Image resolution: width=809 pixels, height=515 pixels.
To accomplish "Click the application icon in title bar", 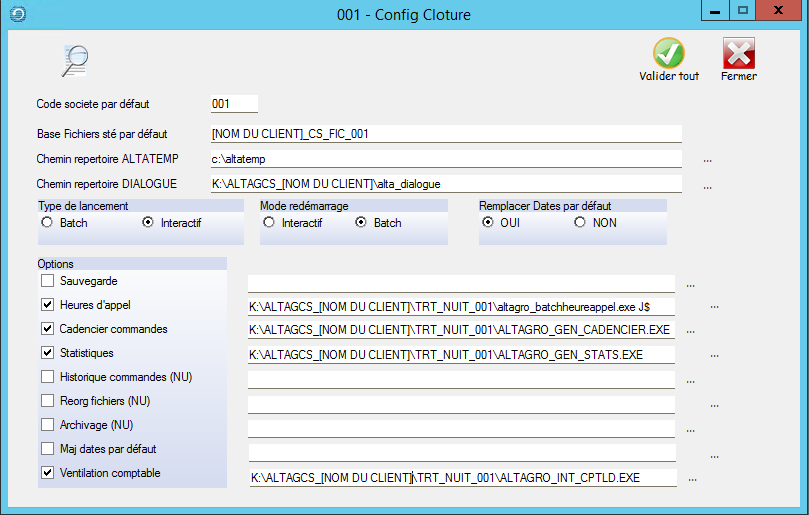I will tap(17, 14).
